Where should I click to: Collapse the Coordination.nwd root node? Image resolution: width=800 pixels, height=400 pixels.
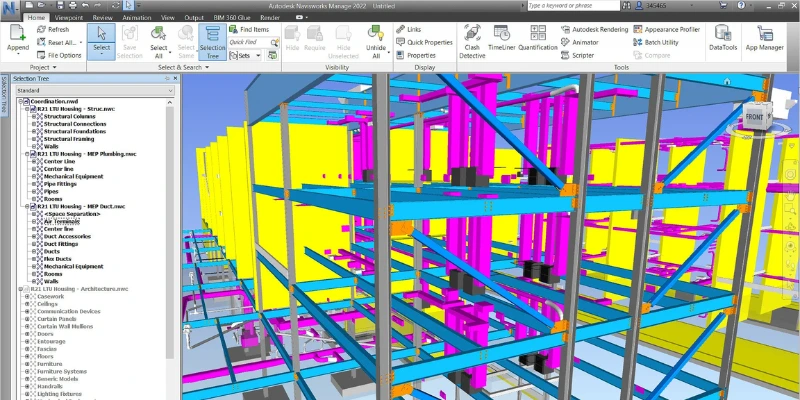pyautogui.click(x=21, y=102)
